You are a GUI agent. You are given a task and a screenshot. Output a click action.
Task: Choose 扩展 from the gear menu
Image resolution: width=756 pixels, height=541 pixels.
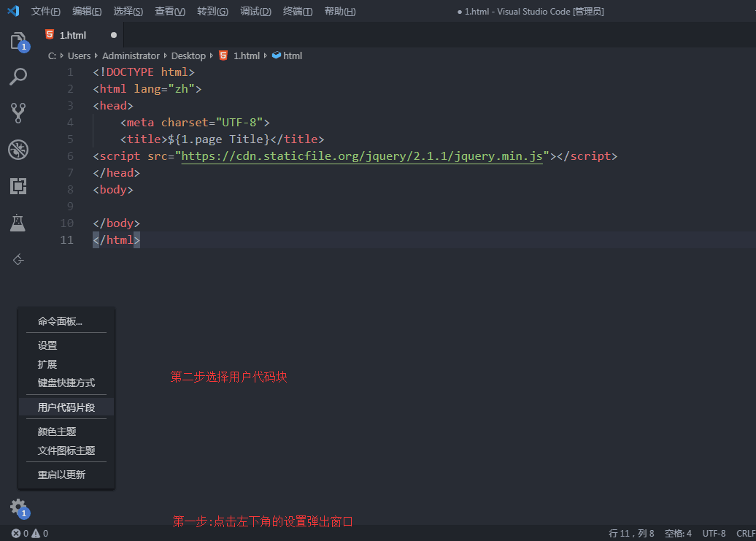tap(66, 364)
